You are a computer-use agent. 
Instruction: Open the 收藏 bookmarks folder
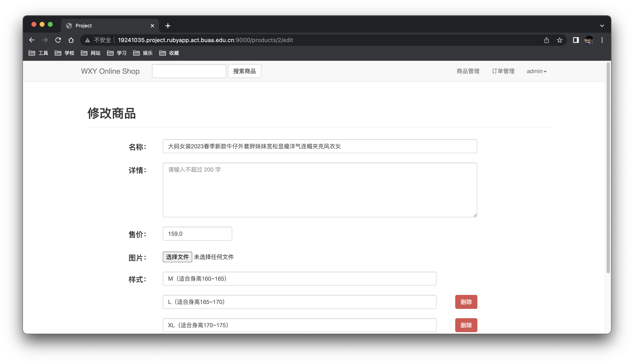click(x=169, y=53)
